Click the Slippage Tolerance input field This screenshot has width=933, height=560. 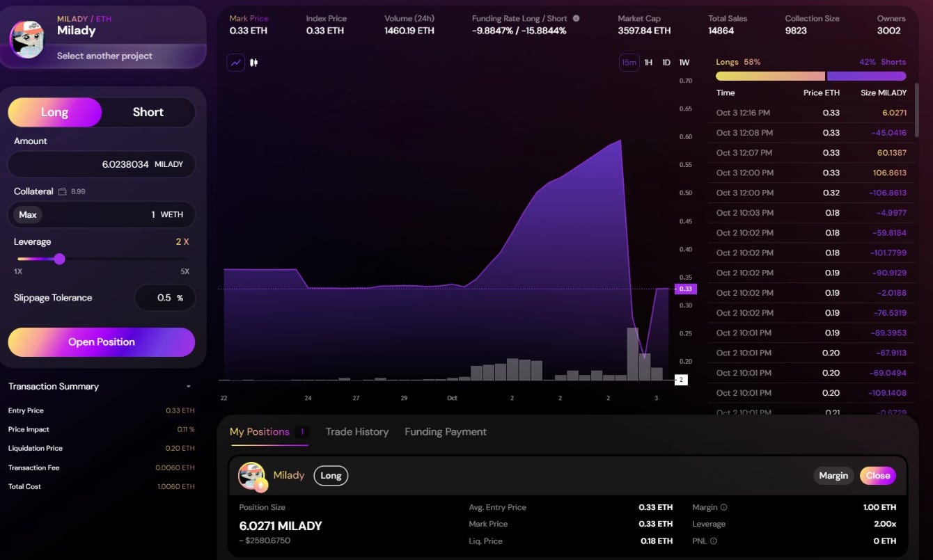(x=164, y=298)
